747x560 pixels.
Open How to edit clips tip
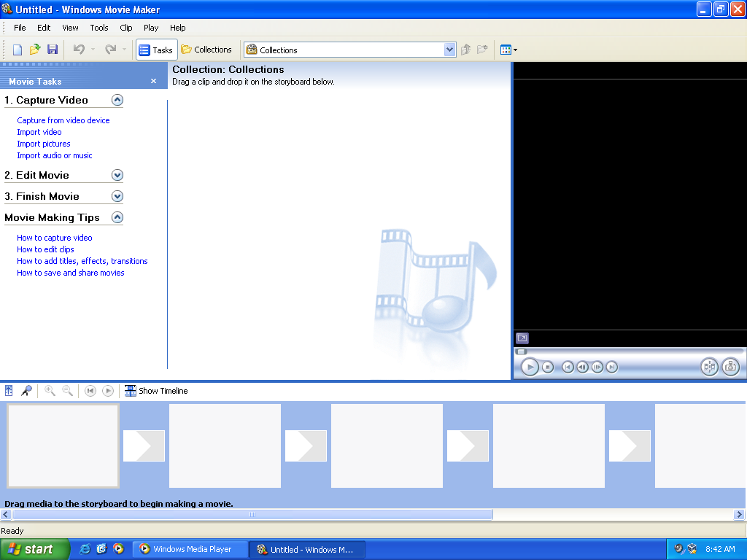click(x=45, y=249)
